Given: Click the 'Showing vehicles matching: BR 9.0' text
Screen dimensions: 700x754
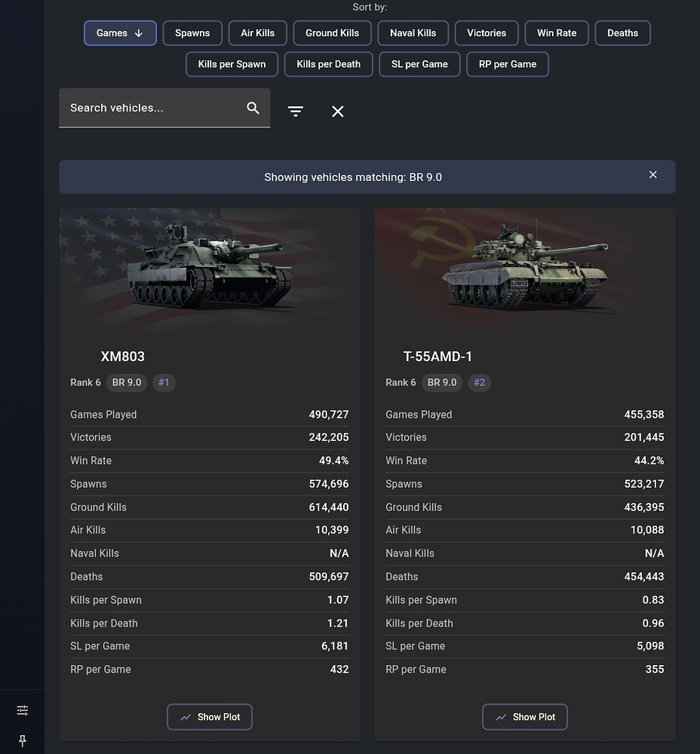Looking at the screenshot, I should (353, 177).
